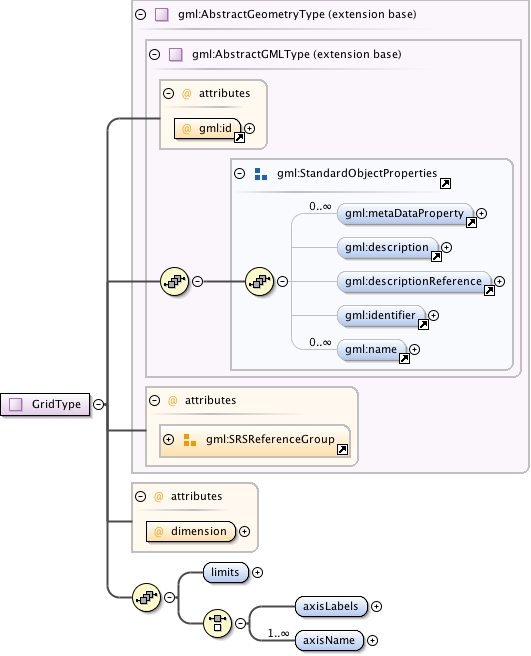Click complex type icon of gml:AbstractGMLType
This screenshot has width=531, height=656.
coord(175,54)
